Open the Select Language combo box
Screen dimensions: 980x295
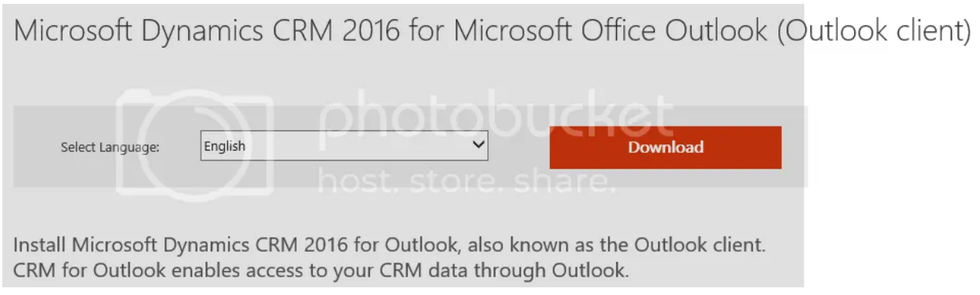tap(344, 146)
